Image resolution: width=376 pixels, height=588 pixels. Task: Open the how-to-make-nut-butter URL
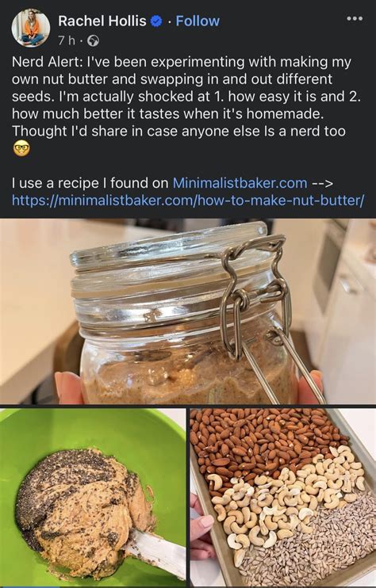pos(188,200)
